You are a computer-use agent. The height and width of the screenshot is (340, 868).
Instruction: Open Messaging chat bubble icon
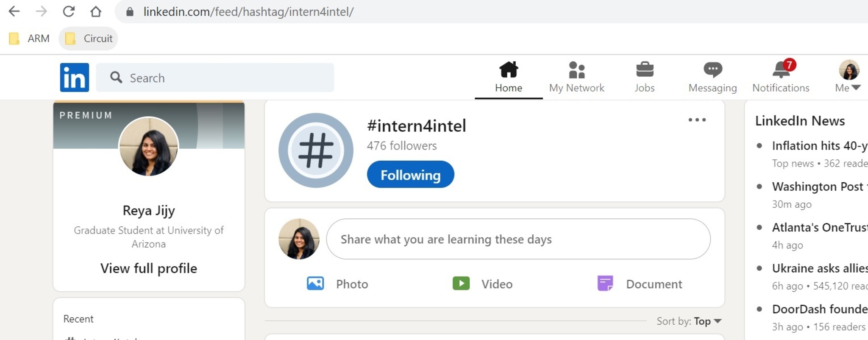point(712,70)
